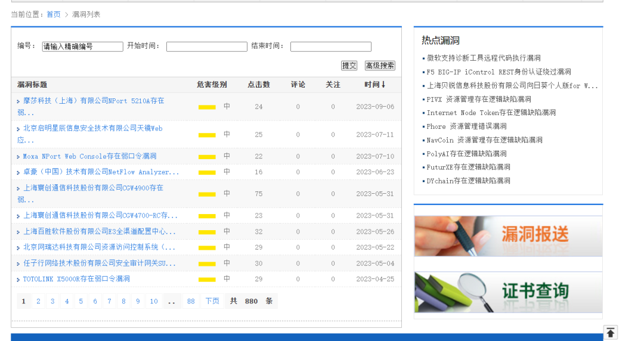Open 上海百胜软件 E3全渠道 vulnerability link
The height and width of the screenshot is (341, 644).
pyautogui.click(x=100, y=232)
